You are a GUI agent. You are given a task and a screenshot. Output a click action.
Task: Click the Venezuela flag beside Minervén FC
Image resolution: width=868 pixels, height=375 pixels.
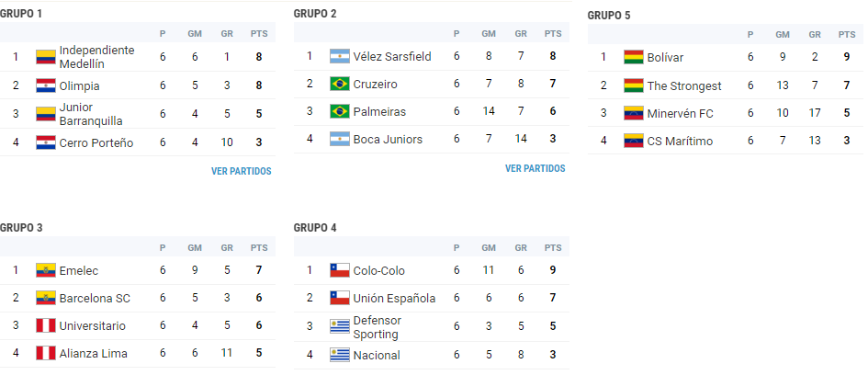click(x=634, y=114)
